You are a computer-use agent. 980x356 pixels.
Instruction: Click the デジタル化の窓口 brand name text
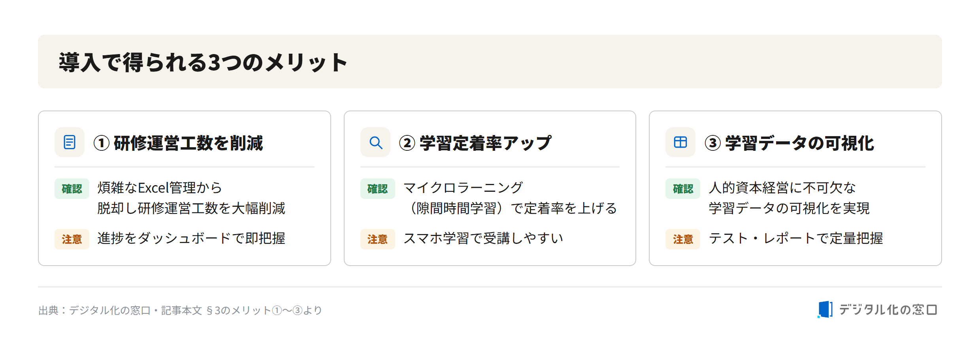[x=888, y=310]
